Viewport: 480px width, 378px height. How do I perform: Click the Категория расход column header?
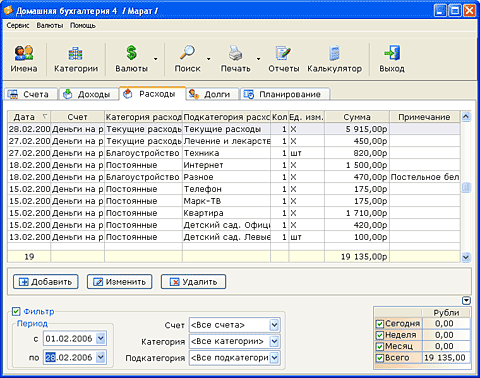pyautogui.click(x=143, y=117)
